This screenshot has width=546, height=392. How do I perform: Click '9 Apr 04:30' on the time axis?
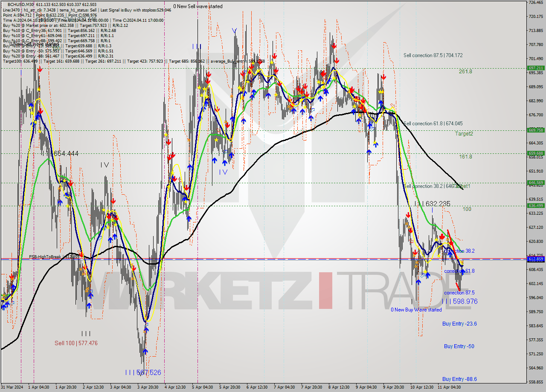[366, 387]
